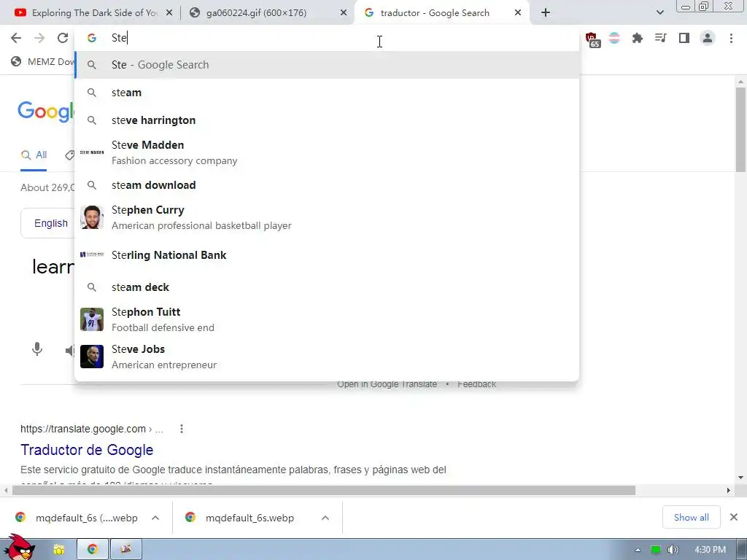Open the MEMZ Dow bookmark
Image resolution: width=747 pixels, height=560 pixels.
pyautogui.click(x=43, y=62)
